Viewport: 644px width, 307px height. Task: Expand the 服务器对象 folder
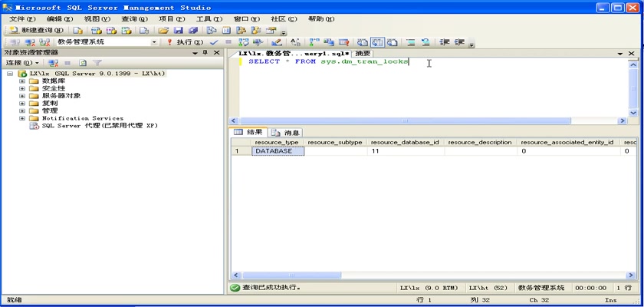click(22, 96)
